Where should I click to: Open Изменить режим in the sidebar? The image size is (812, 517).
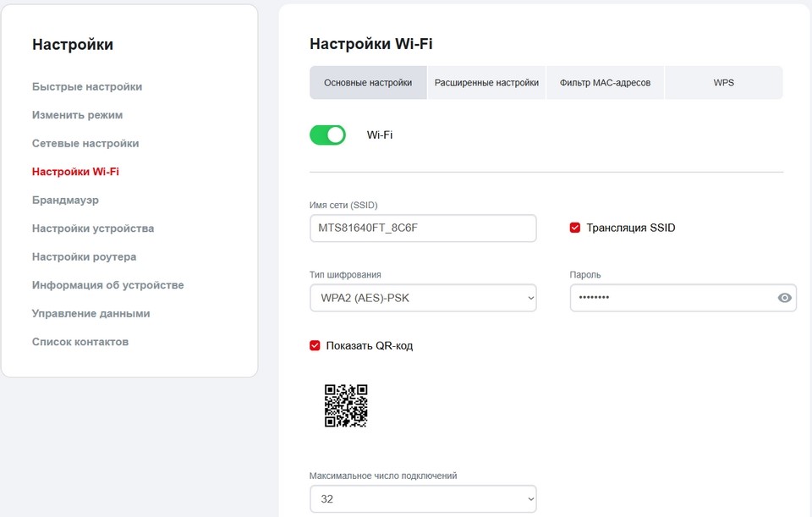pyautogui.click(x=77, y=115)
